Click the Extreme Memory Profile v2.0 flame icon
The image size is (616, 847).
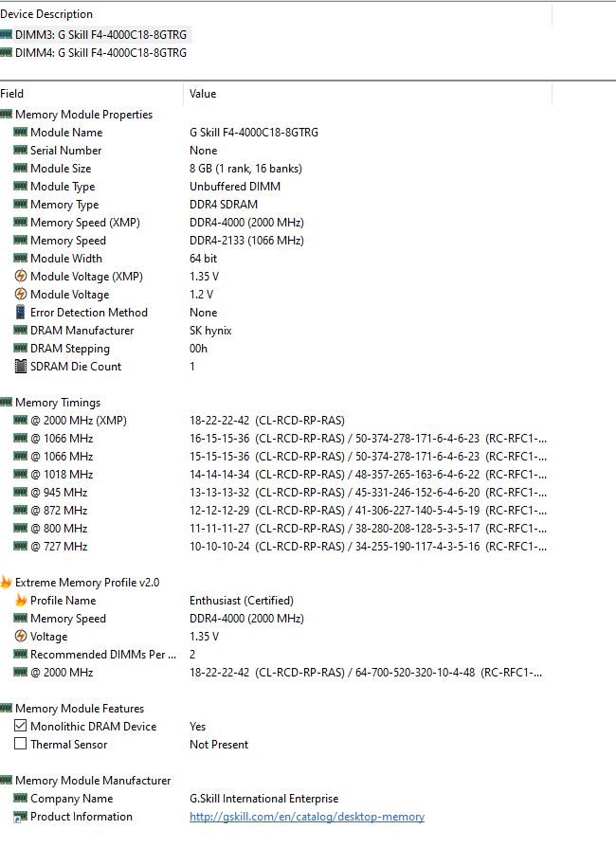tap(6, 583)
